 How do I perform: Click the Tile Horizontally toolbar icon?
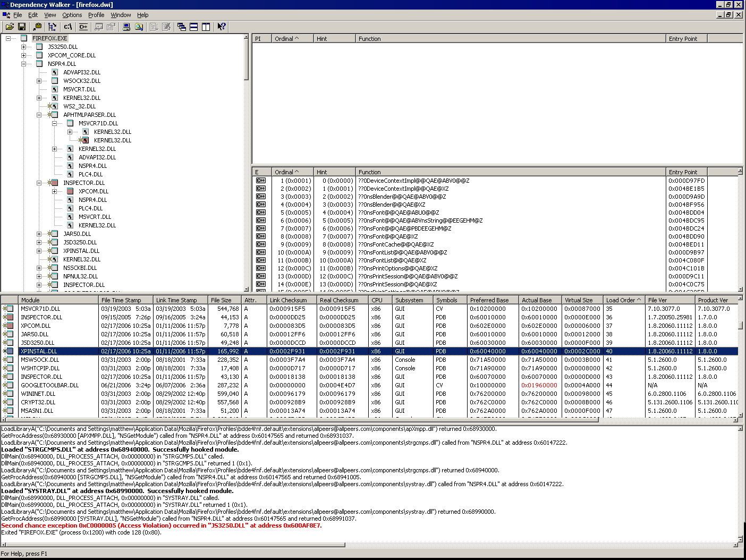194,27
